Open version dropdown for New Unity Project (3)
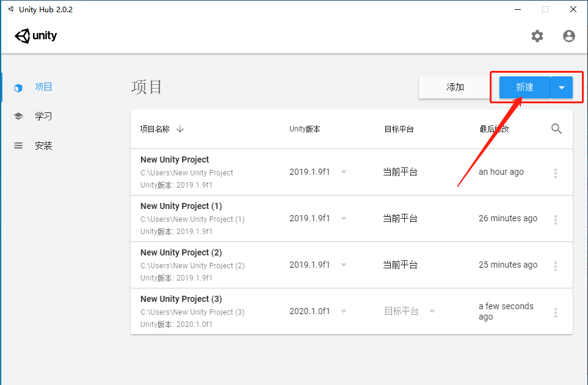 tap(344, 312)
